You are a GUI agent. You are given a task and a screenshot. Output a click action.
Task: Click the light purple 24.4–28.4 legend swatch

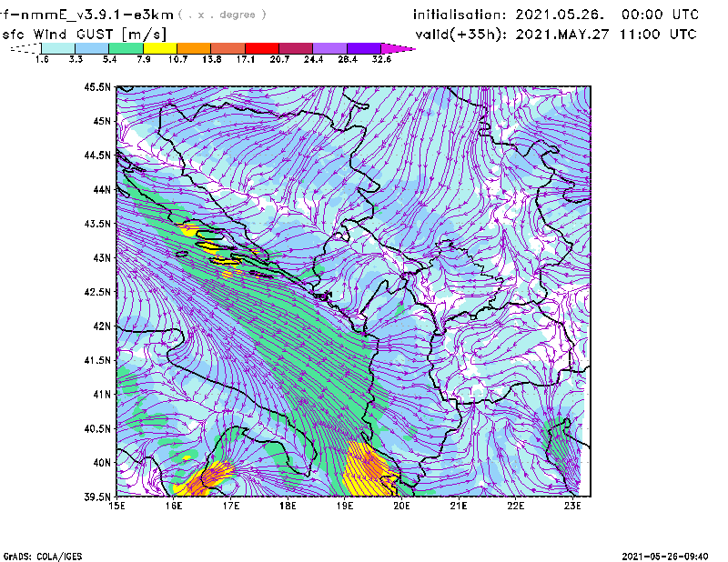329,48
